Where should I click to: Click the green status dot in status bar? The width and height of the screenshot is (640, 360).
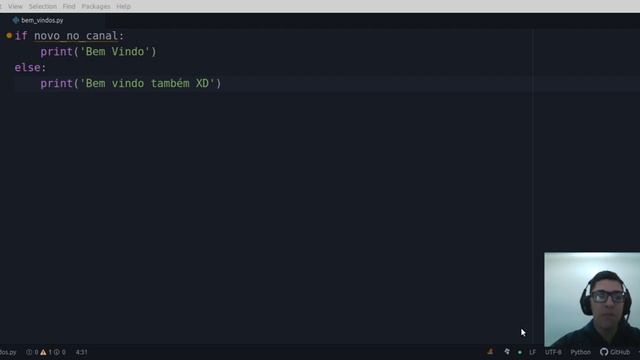click(x=520, y=352)
